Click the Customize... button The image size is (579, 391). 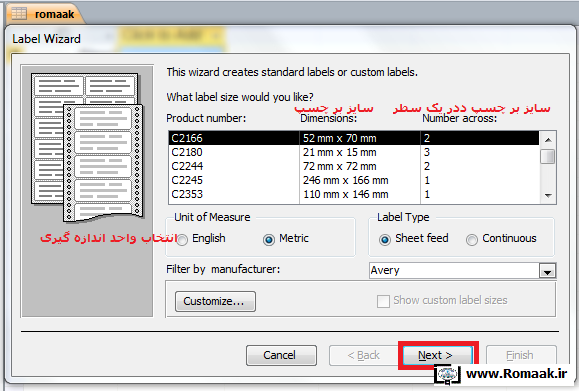(x=215, y=301)
